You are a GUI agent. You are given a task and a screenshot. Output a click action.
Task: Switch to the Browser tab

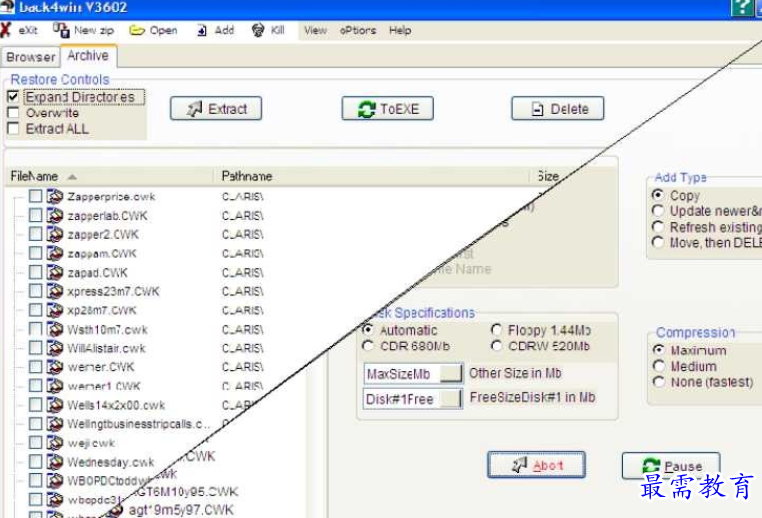click(x=31, y=57)
